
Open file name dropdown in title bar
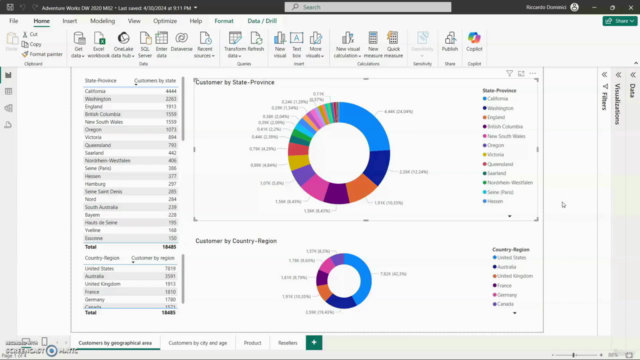(x=196, y=8)
